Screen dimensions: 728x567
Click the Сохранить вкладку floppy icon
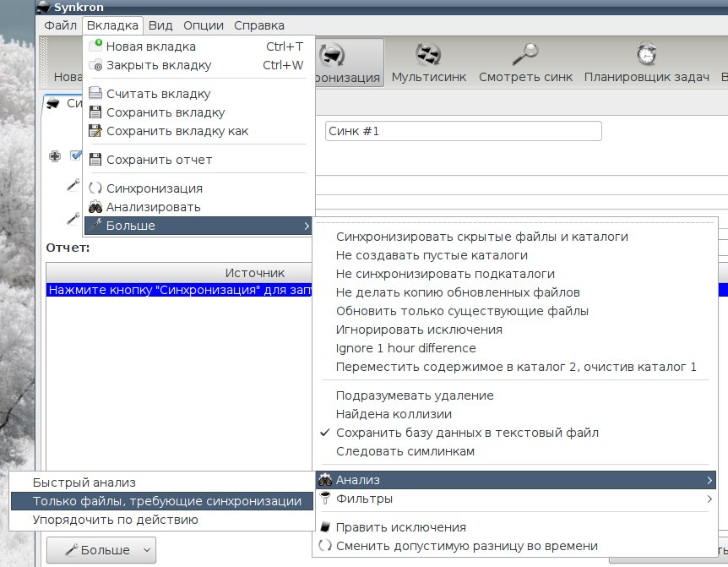click(x=95, y=112)
